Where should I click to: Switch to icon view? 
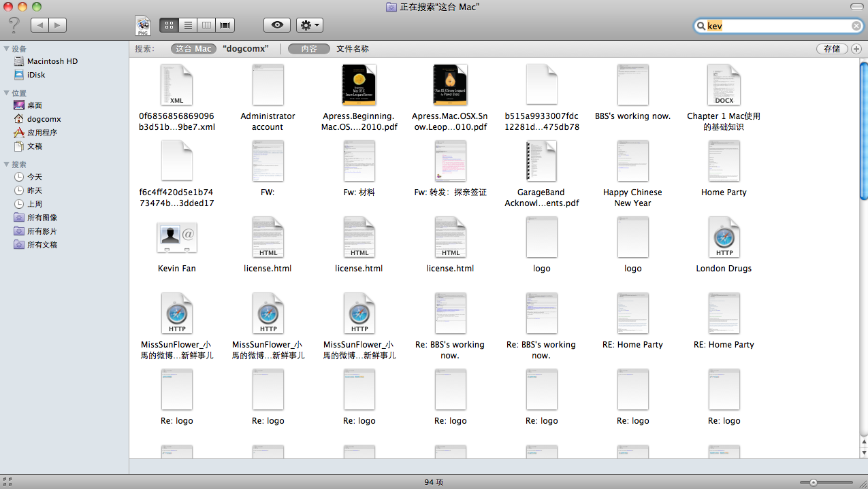coord(169,25)
